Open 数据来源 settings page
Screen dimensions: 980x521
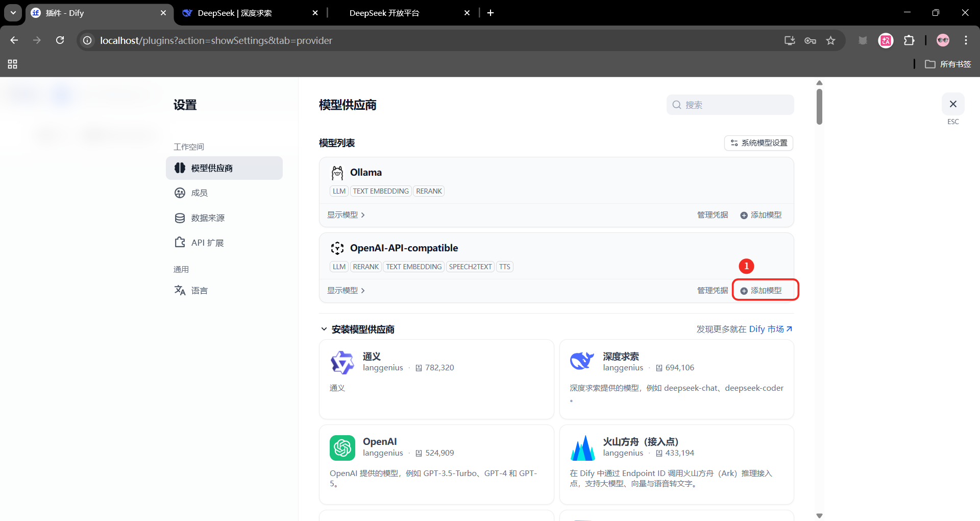tap(224, 218)
